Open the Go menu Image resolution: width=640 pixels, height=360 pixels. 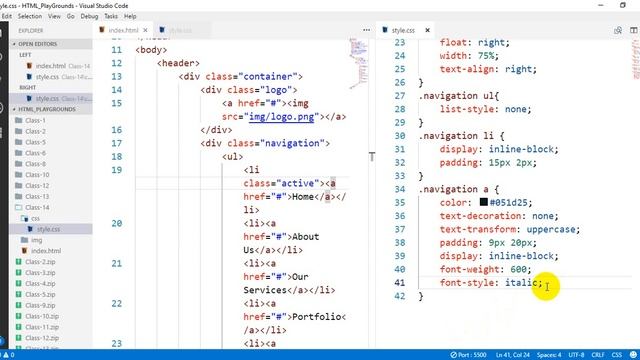click(x=71, y=16)
